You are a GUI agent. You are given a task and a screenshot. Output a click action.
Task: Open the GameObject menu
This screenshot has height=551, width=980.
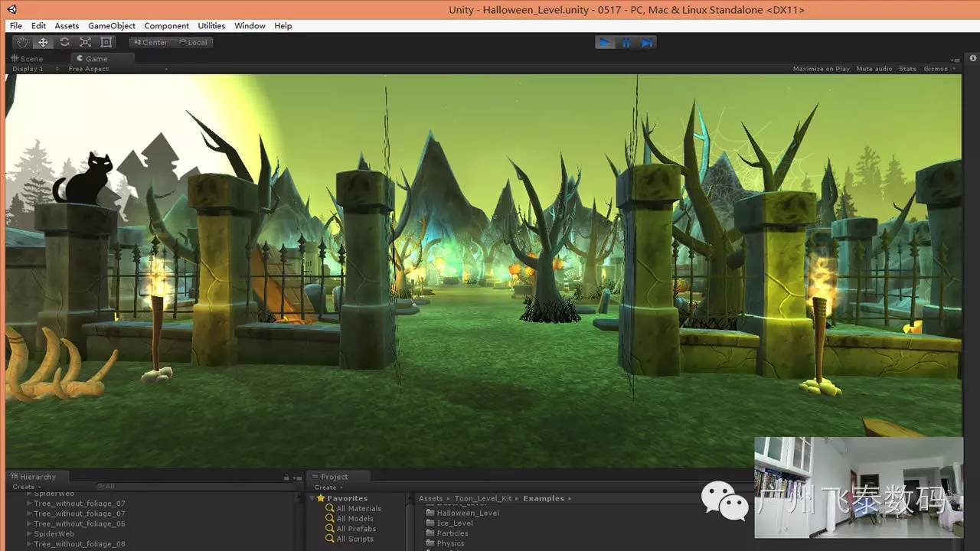[111, 26]
